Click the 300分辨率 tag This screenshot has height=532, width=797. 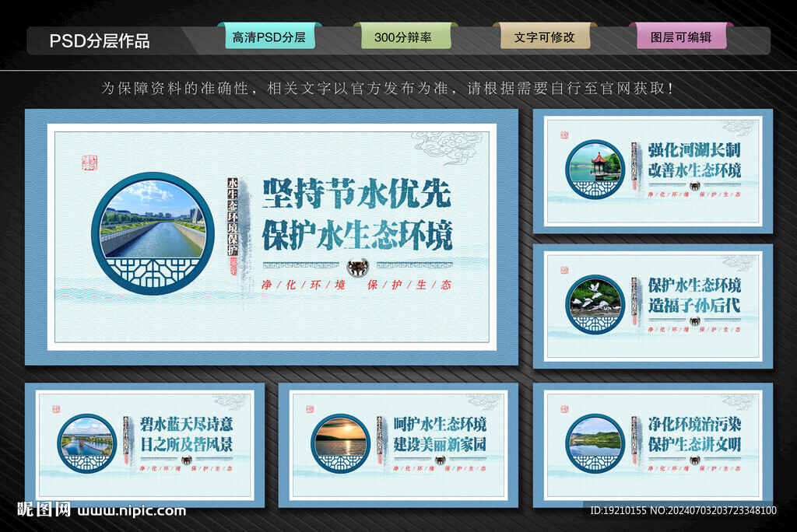tap(406, 37)
